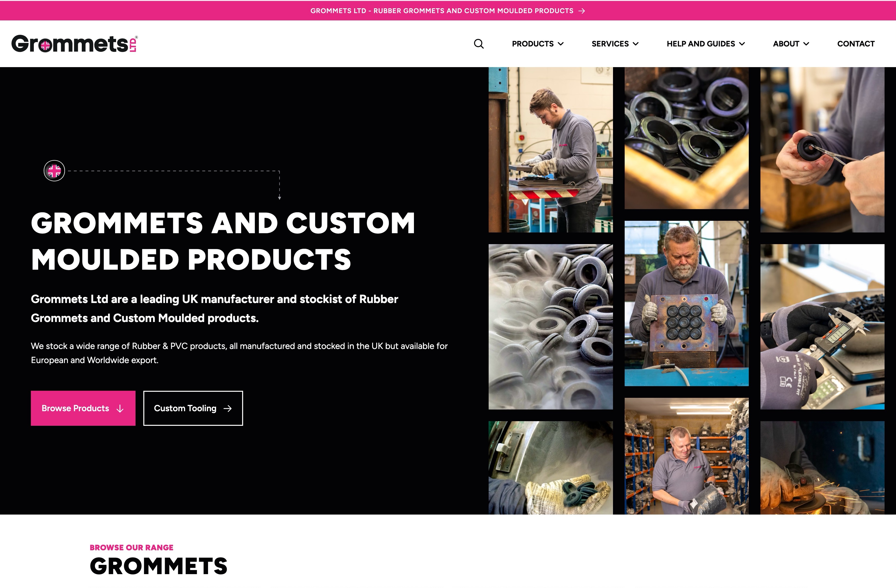This screenshot has width=896, height=588.
Task: Open the frosty grey grommets photo
Action: point(550,327)
